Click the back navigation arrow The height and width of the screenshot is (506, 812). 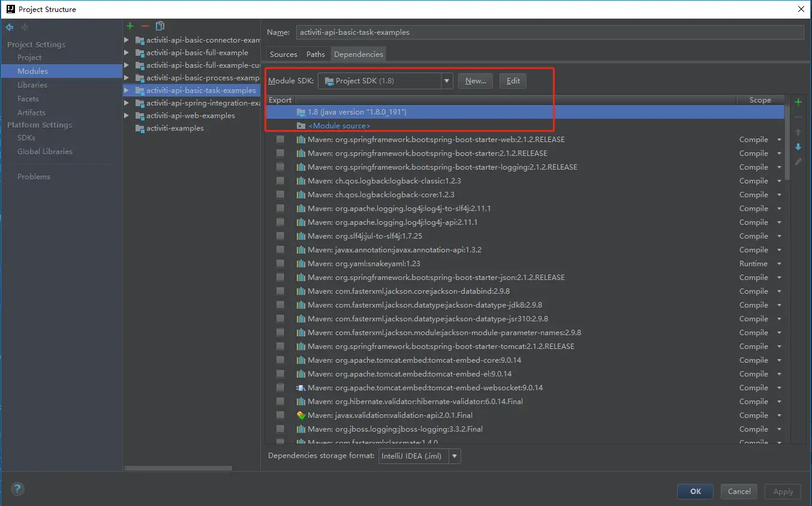(x=10, y=27)
